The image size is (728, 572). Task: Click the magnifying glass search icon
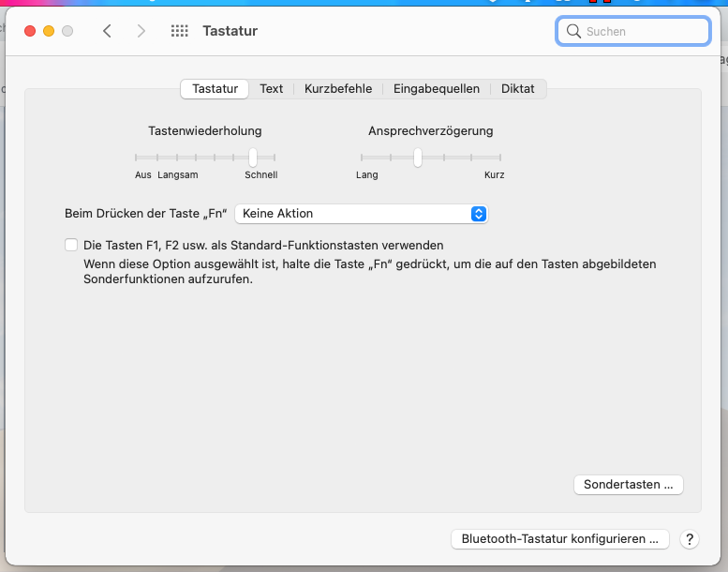[x=573, y=31]
